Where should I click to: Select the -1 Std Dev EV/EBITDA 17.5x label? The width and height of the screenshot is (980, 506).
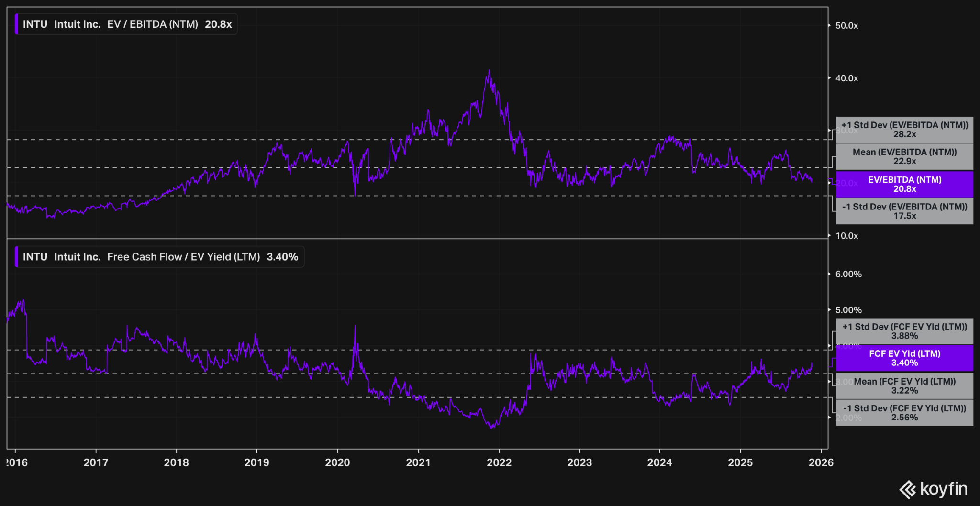click(x=904, y=211)
